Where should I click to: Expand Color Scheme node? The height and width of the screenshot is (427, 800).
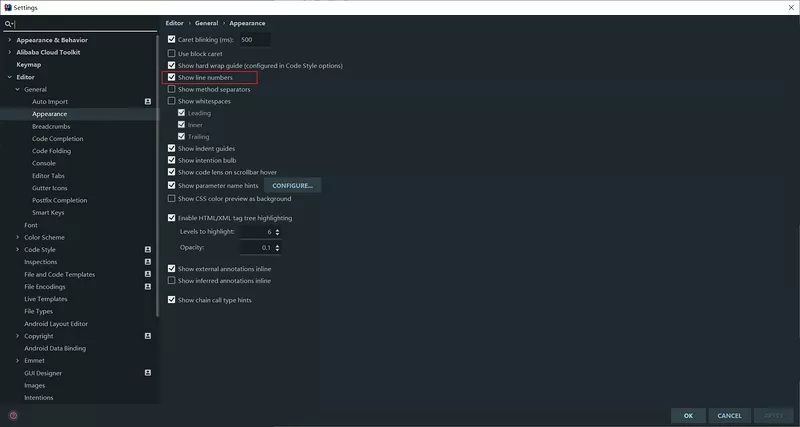tap(17, 237)
